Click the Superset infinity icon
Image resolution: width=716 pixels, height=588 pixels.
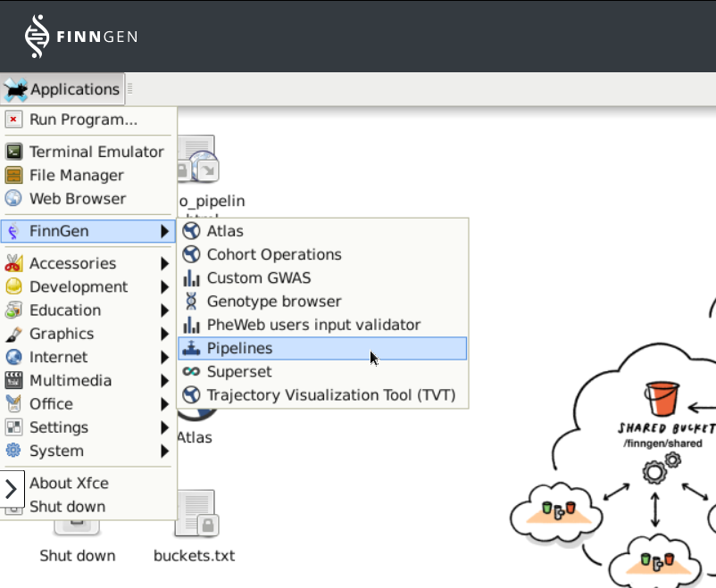191,371
